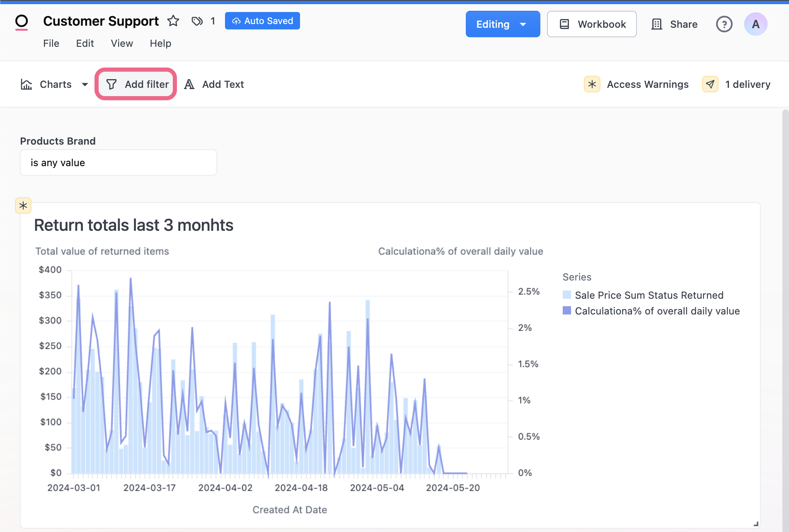Open the user avatar A profile

click(755, 24)
